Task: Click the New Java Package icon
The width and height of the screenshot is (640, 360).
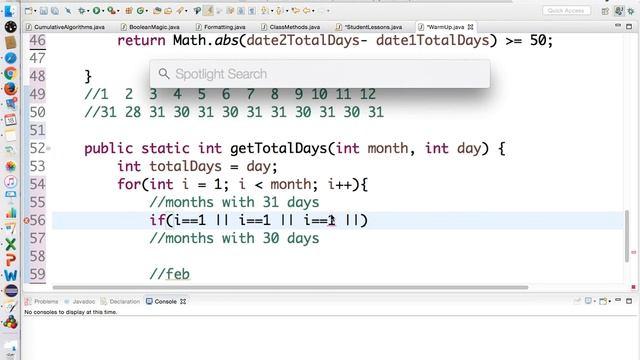Action: tap(129, 11)
